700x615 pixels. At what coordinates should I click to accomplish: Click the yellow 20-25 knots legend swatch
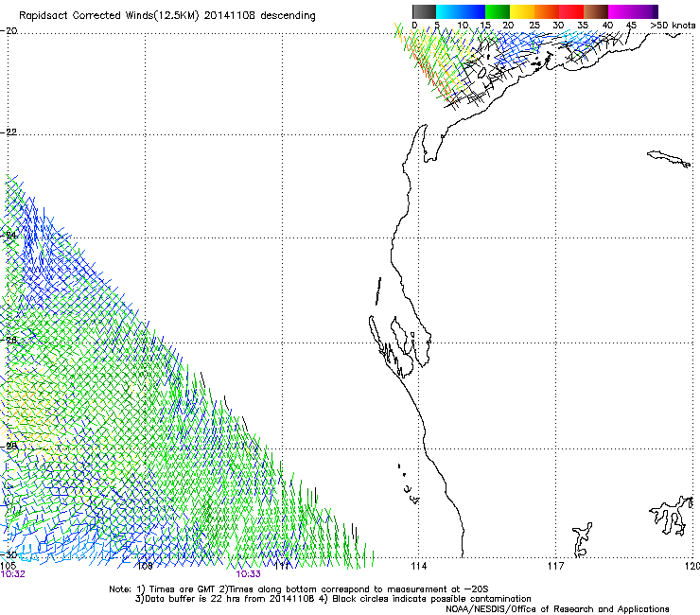(x=522, y=11)
